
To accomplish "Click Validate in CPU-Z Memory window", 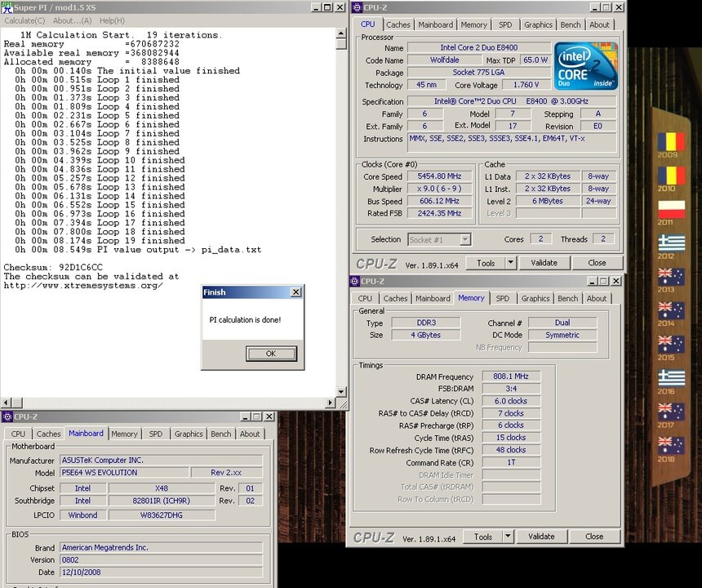I will (x=541, y=536).
